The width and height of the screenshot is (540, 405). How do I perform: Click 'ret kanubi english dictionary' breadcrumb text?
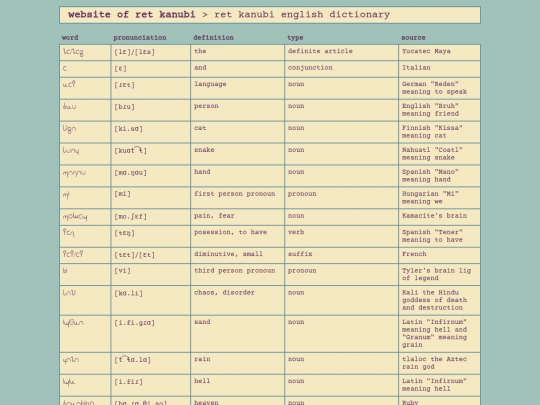[302, 15]
